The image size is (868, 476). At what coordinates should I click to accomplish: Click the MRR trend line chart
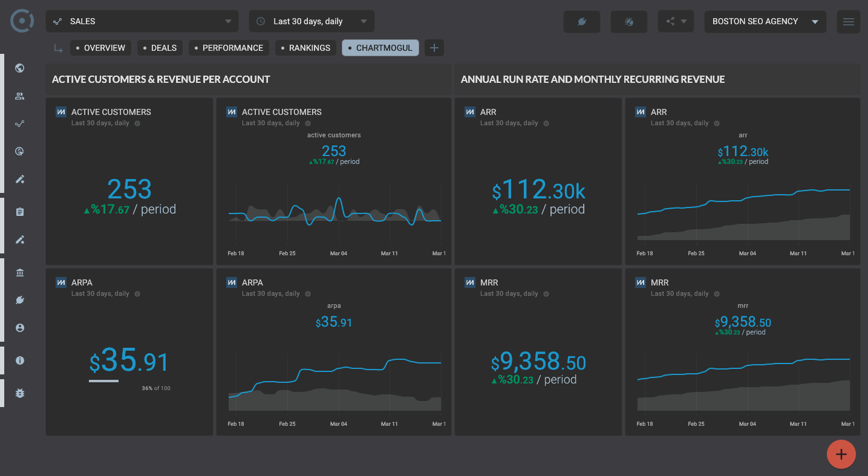[x=744, y=382]
